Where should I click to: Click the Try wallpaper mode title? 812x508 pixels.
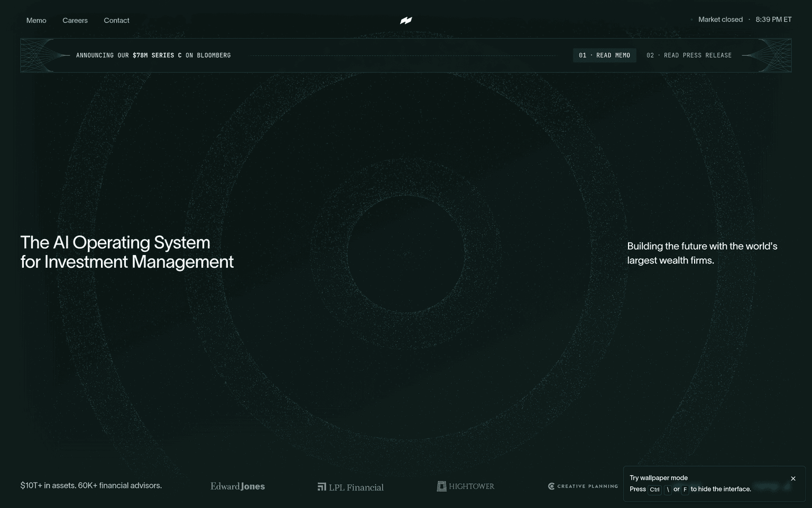[659, 478]
